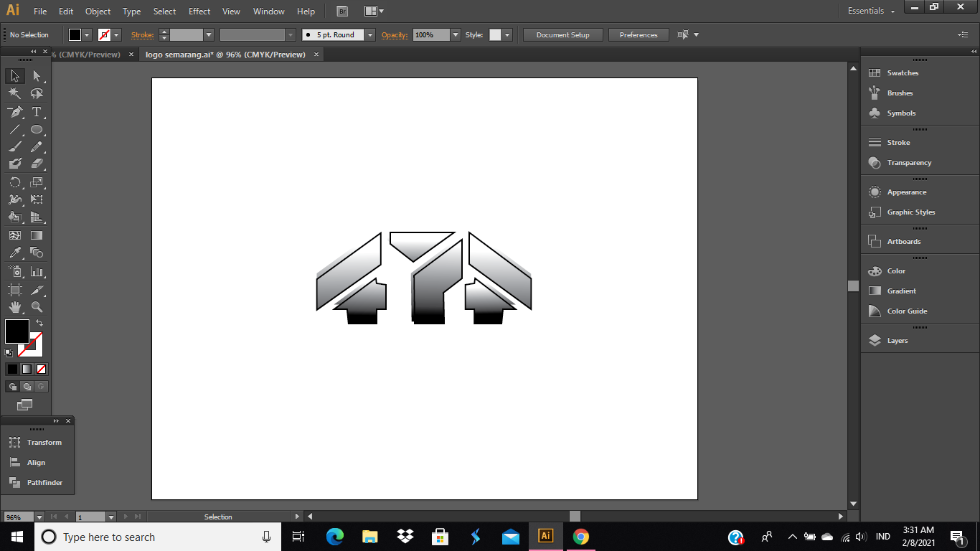Swap the fill and stroke colors
980x551 pixels.
(x=40, y=323)
